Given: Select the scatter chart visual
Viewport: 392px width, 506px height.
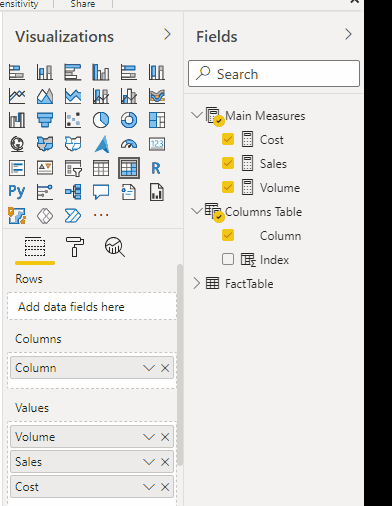Looking at the screenshot, I should pos(73,120).
